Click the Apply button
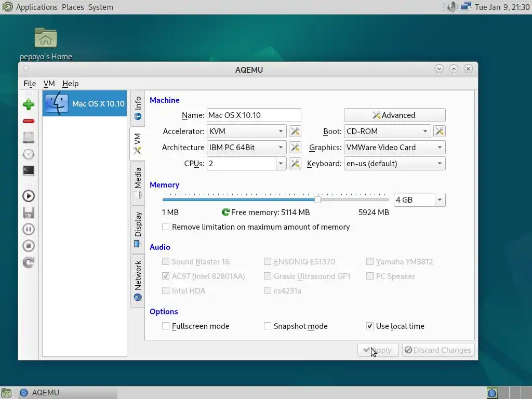Viewport: 532px width, 399px height. point(378,350)
